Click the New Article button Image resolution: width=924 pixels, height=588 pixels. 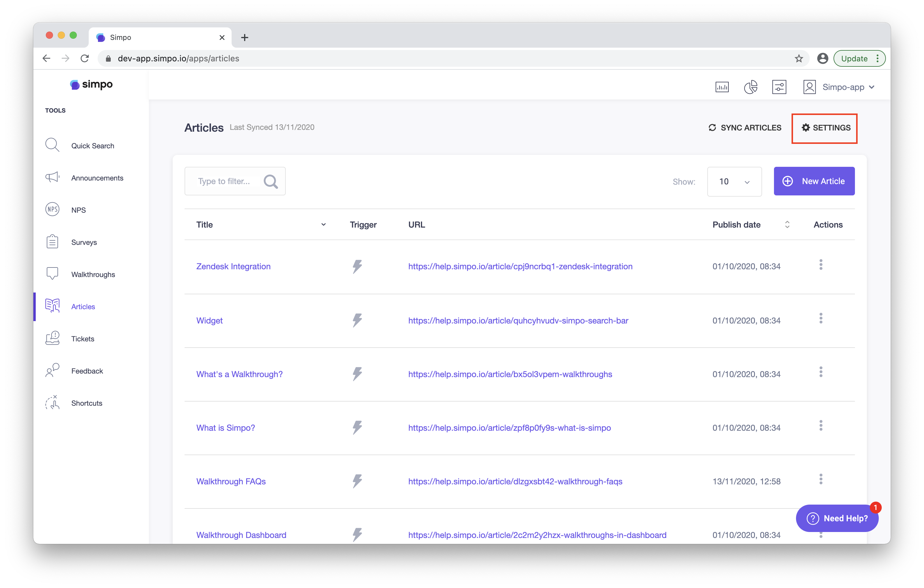[814, 181]
